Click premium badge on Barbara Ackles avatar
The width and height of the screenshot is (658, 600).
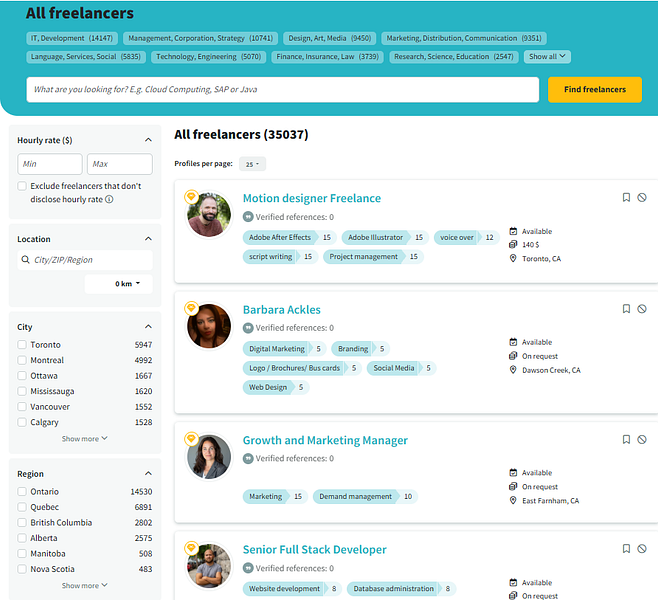(x=191, y=308)
